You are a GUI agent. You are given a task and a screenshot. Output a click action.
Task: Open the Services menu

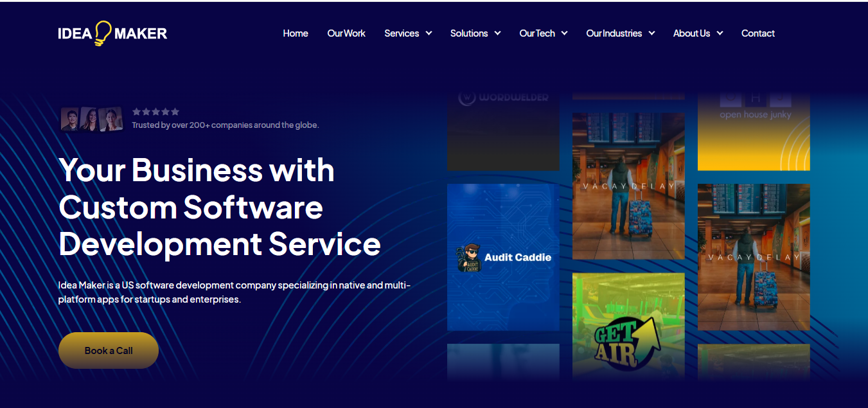pos(402,33)
